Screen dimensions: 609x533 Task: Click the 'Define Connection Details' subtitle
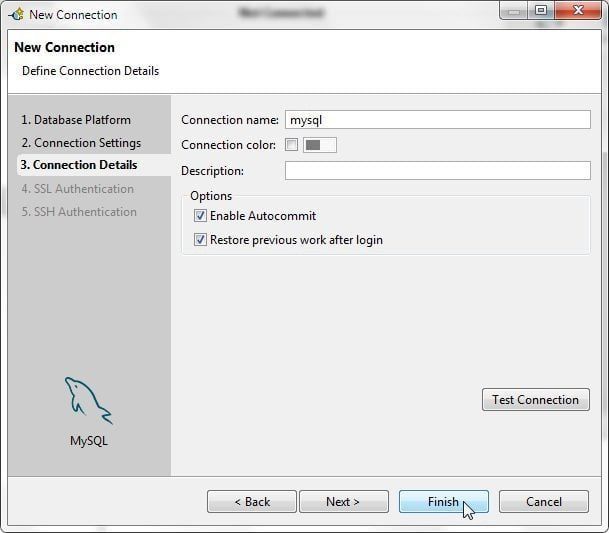click(x=90, y=71)
